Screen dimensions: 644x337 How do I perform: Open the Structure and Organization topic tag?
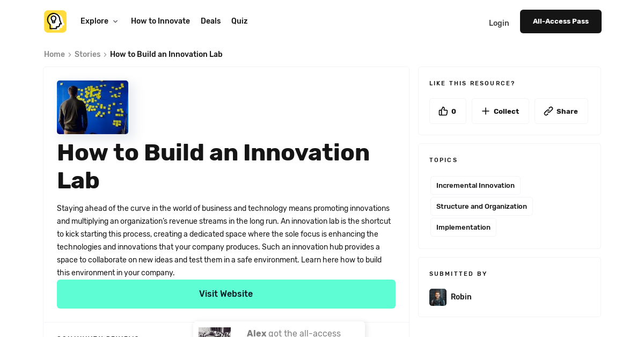481,206
